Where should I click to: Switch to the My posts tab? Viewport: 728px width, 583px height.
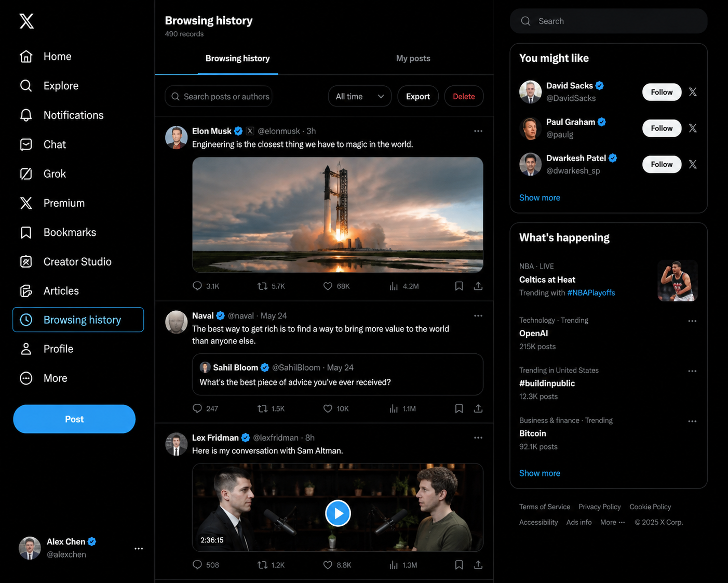pyautogui.click(x=413, y=58)
